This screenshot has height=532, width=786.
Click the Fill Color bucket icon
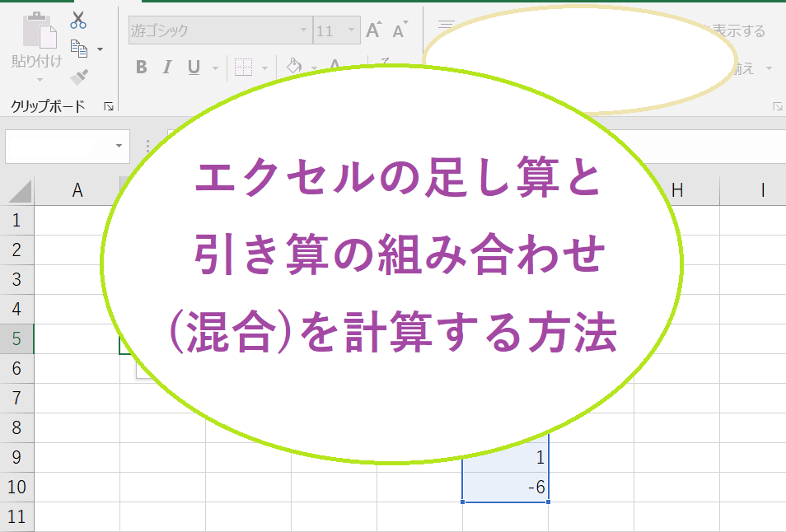coord(293,67)
